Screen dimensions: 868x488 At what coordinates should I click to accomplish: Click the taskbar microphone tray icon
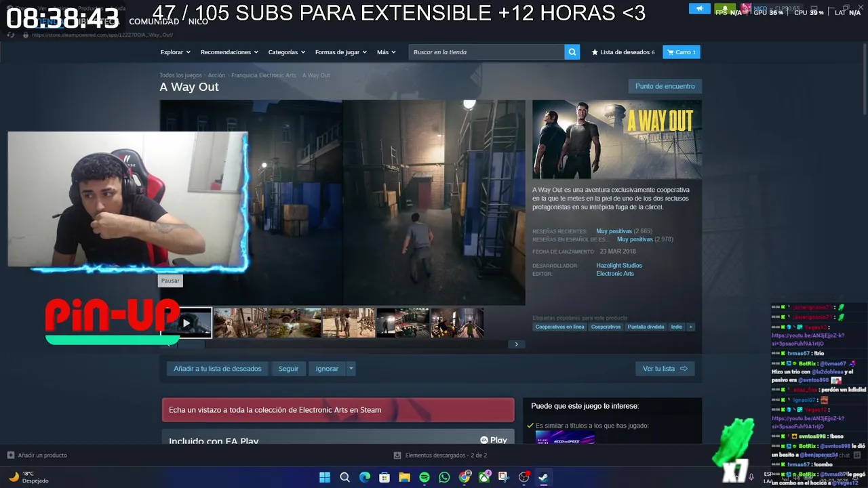click(751, 477)
